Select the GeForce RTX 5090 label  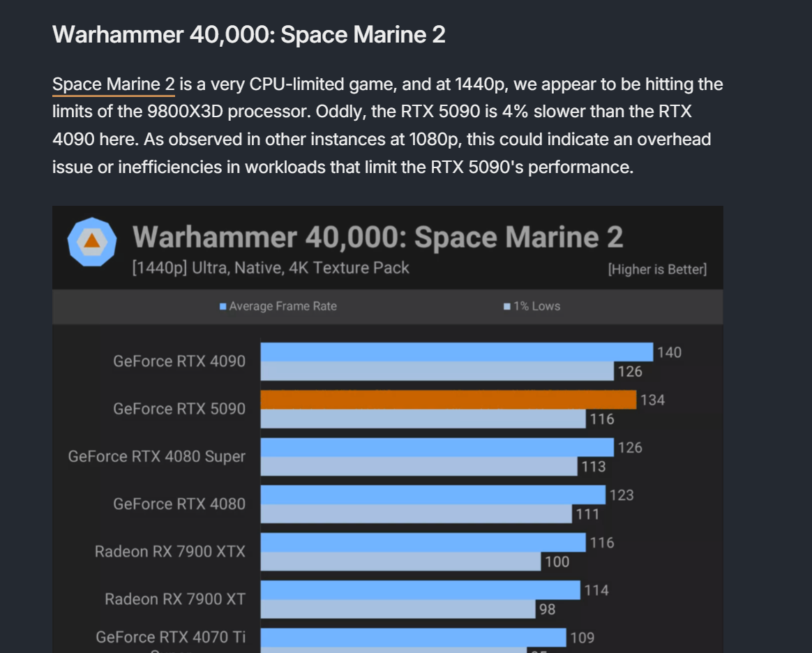click(179, 409)
